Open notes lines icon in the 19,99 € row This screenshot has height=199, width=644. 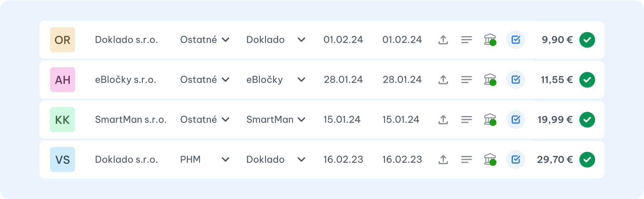[x=466, y=120]
